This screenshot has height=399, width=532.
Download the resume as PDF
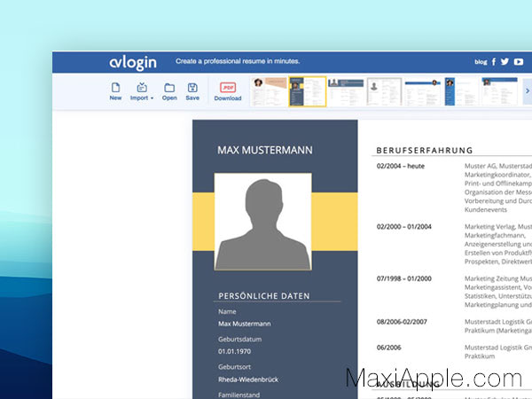click(228, 91)
